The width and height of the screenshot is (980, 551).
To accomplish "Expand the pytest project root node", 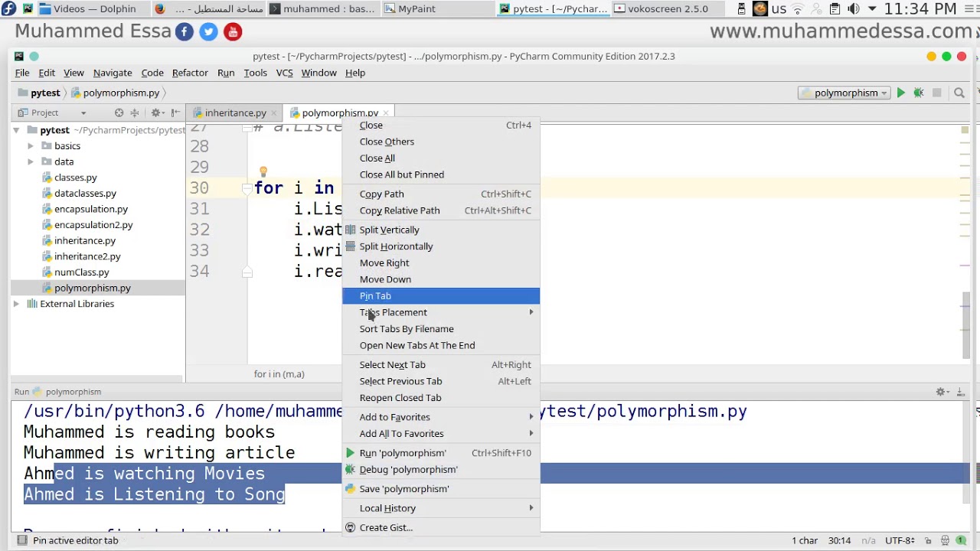I will click(16, 130).
